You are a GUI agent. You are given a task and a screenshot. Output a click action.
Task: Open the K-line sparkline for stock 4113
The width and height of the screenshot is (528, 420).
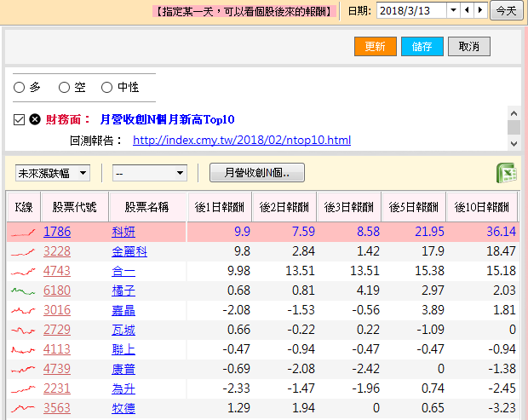(x=23, y=349)
